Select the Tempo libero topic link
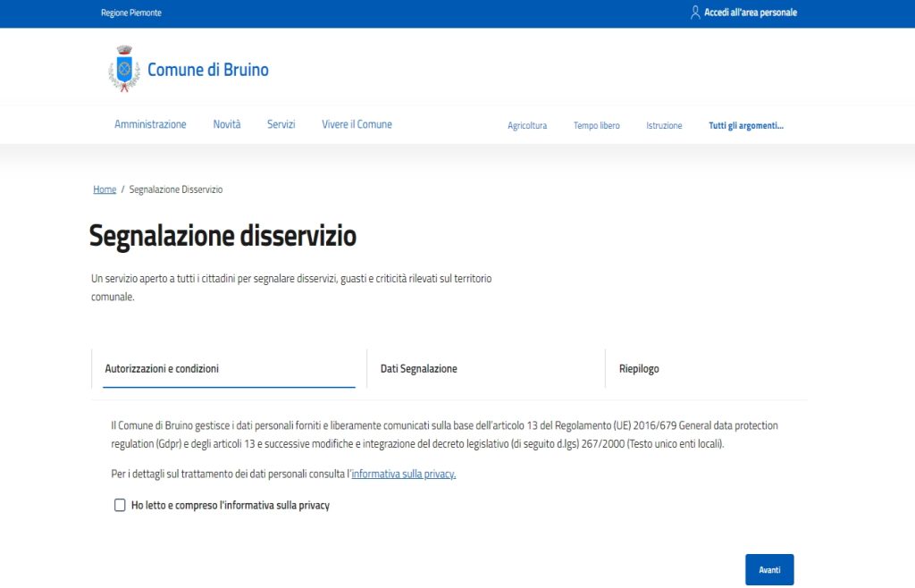The height and width of the screenshot is (588, 915). point(596,126)
